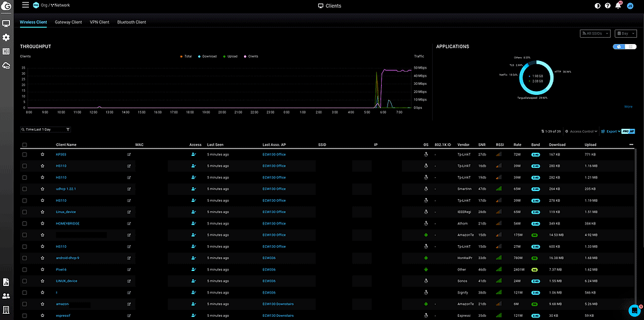Open the hamburger navigation menu
Viewport: 644px width, 320px height.
[x=26, y=5]
